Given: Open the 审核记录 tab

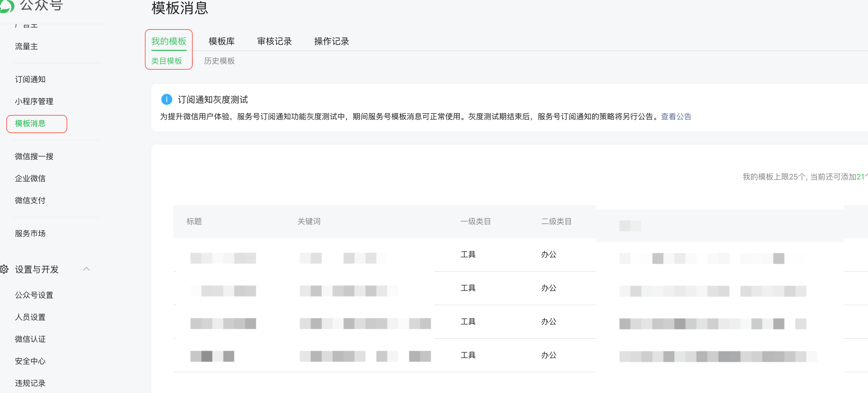Looking at the screenshot, I should pyautogui.click(x=274, y=42).
